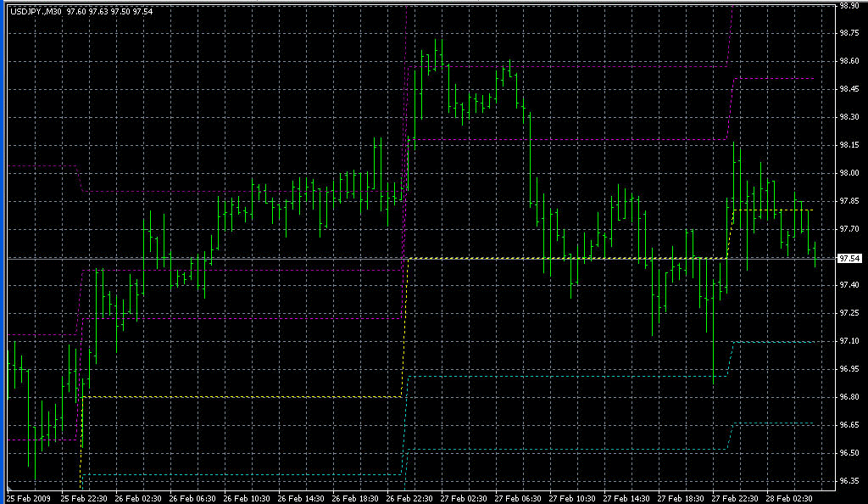Viewport: 868px width, 504px height.
Task: Click the 27 Feb 02:30 time label
Action: tap(465, 496)
